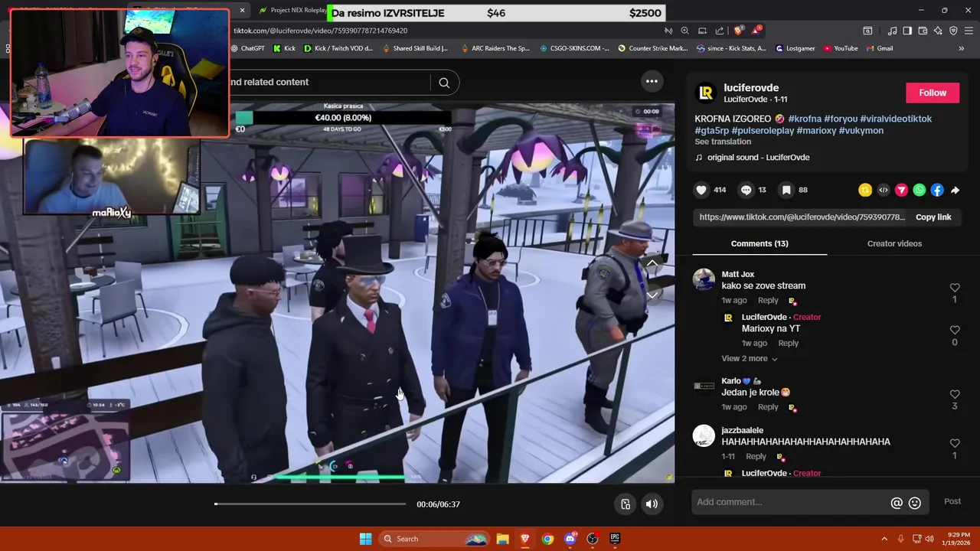980x551 pixels.
Task: Show hidden system tray icons chevron
Action: point(884,539)
